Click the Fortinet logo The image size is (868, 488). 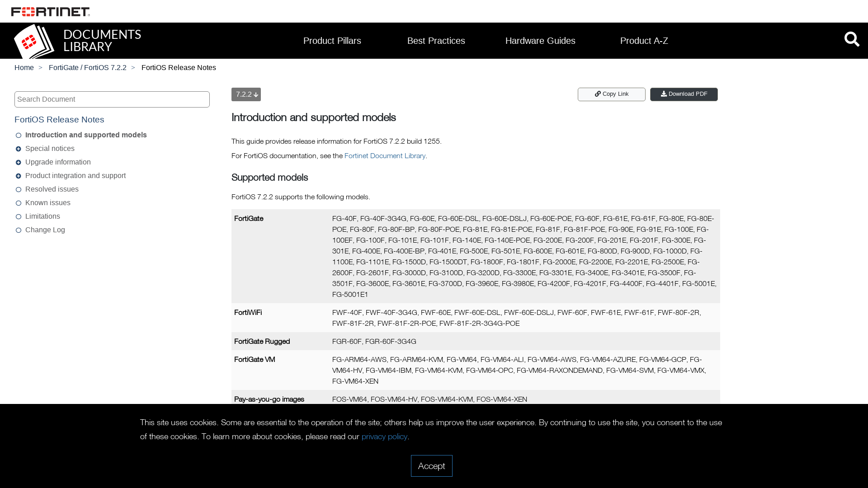tap(50, 11)
